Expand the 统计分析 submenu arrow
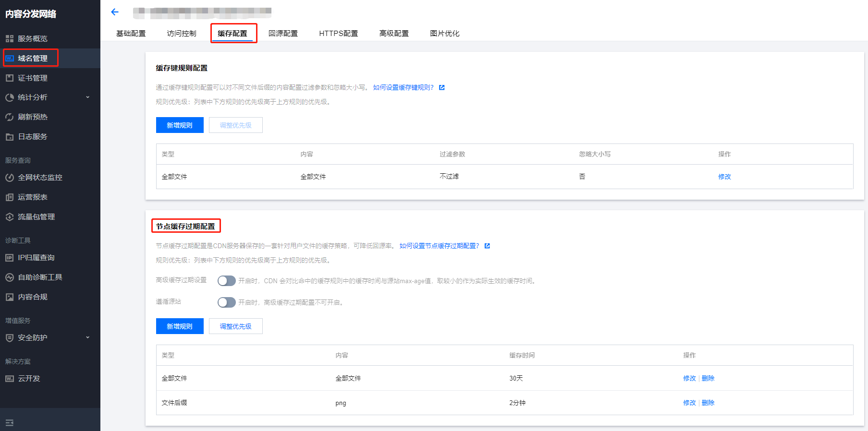868x431 pixels. pos(88,97)
